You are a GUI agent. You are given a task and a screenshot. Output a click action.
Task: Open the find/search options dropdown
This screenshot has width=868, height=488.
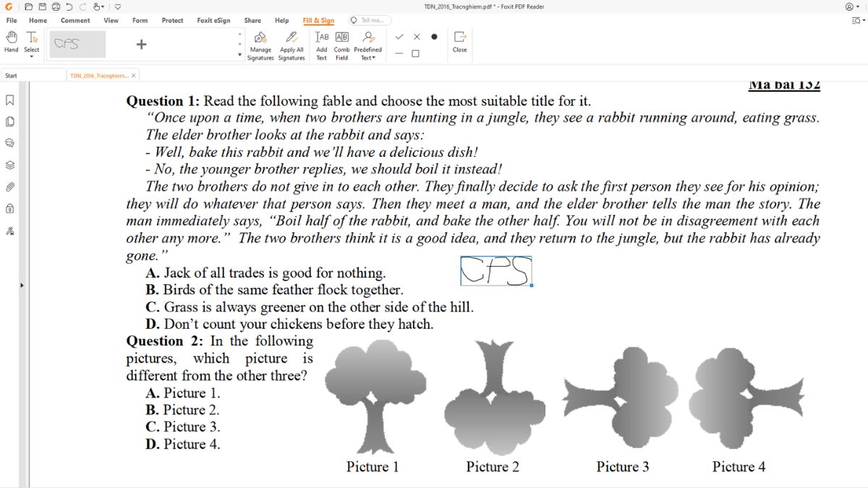click(859, 20)
